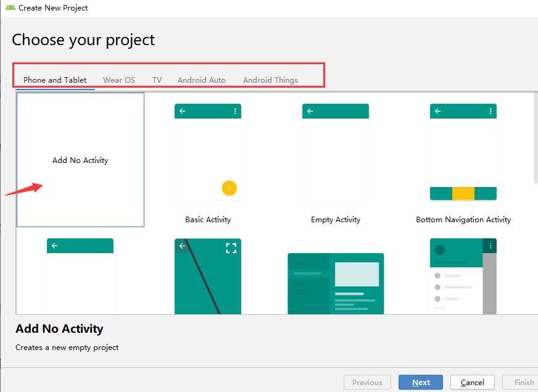Viewport: 538px width, 392px height.
Task: Click the Empty Activity label
Action: (336, 220)
